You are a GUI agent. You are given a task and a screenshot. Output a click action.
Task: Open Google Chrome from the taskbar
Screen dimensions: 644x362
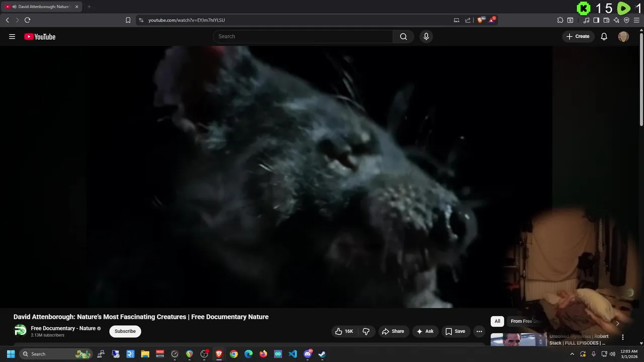pos(234,354)
